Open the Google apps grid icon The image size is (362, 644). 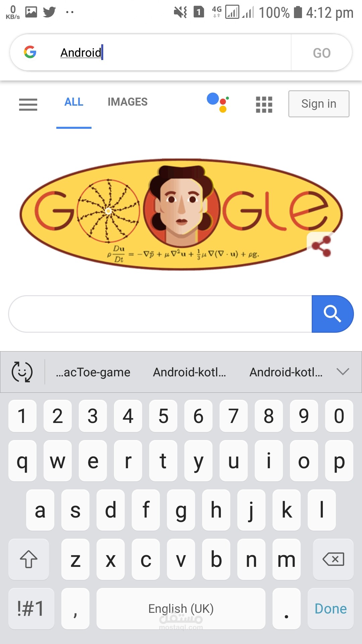[x=264, y=105]
